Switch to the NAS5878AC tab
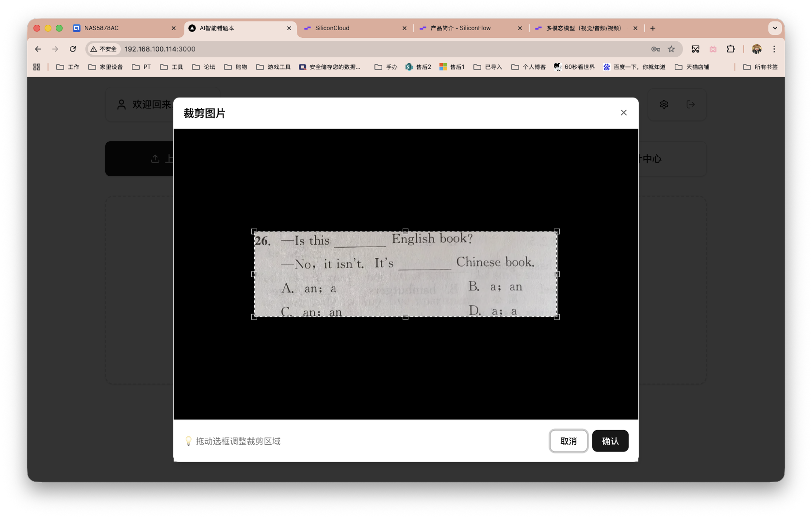812x518 pixels. coord(101,28)
